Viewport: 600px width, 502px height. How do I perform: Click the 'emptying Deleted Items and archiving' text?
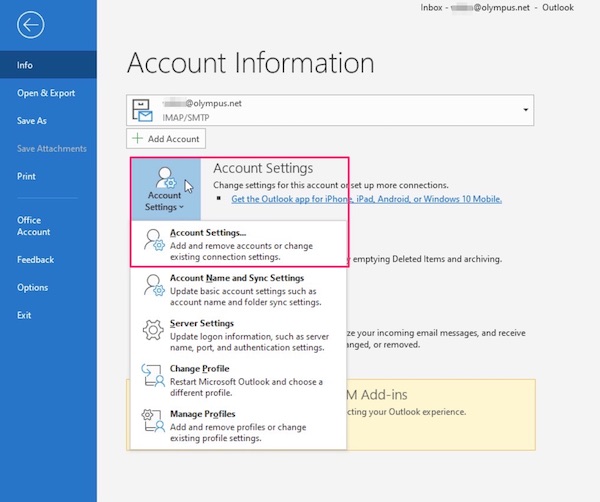click(427, 259)
